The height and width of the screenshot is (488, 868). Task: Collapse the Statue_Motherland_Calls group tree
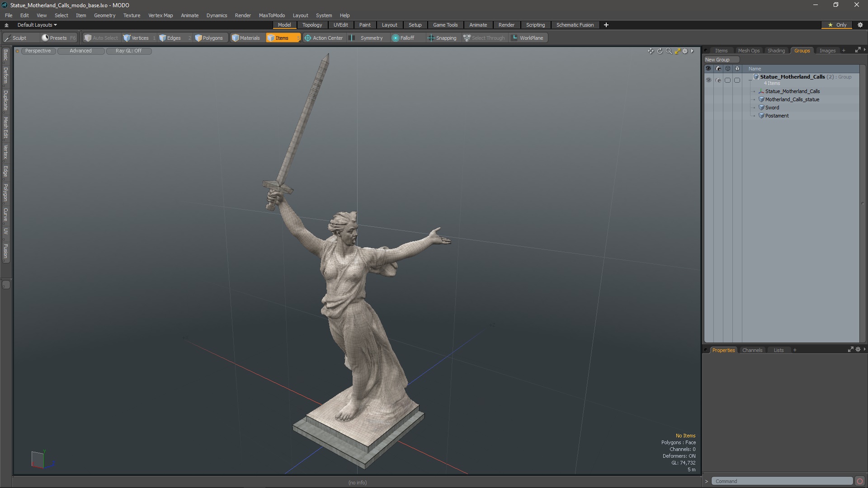click(x=750, y=80)
